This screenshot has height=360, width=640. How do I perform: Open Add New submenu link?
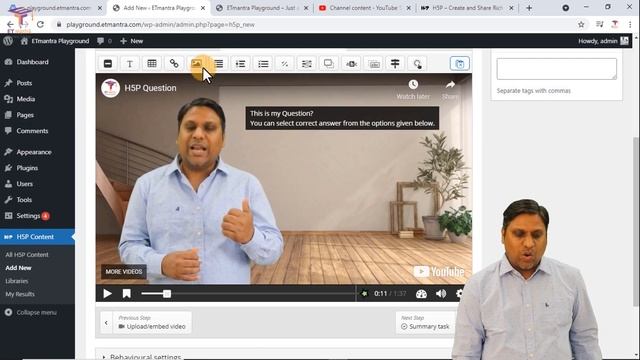[18, 268]
